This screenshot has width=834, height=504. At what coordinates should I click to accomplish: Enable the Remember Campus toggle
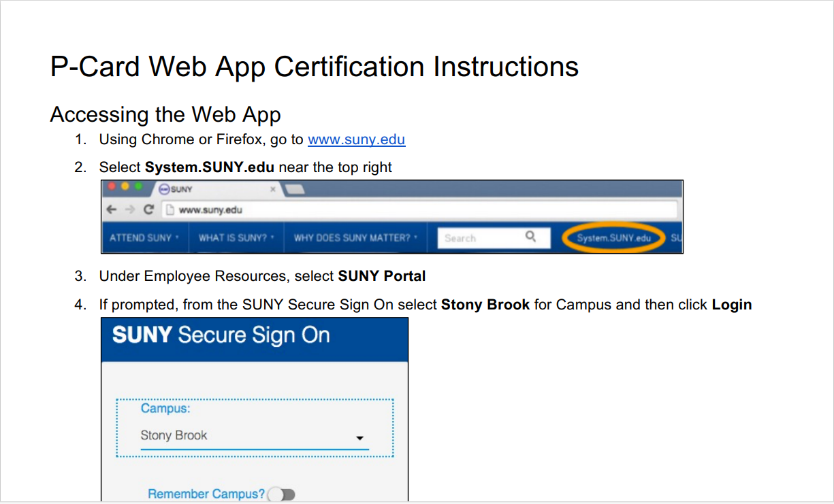click(281, 494)
